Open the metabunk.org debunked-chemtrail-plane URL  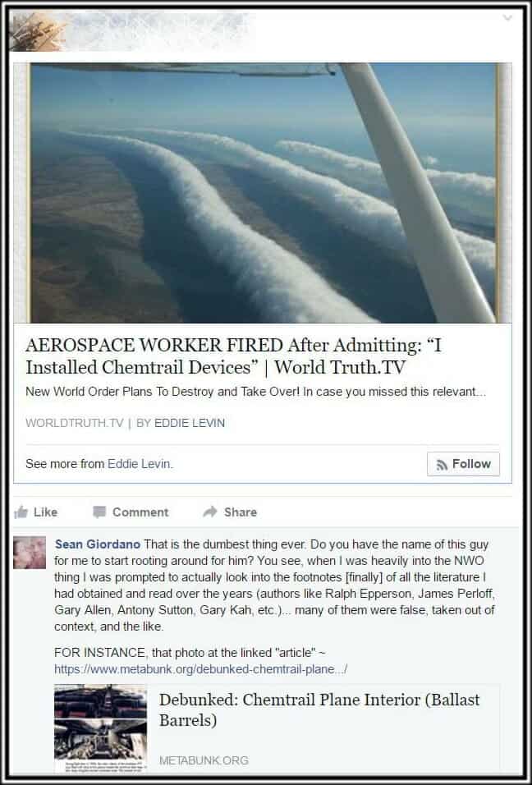[x=200, y=669]
